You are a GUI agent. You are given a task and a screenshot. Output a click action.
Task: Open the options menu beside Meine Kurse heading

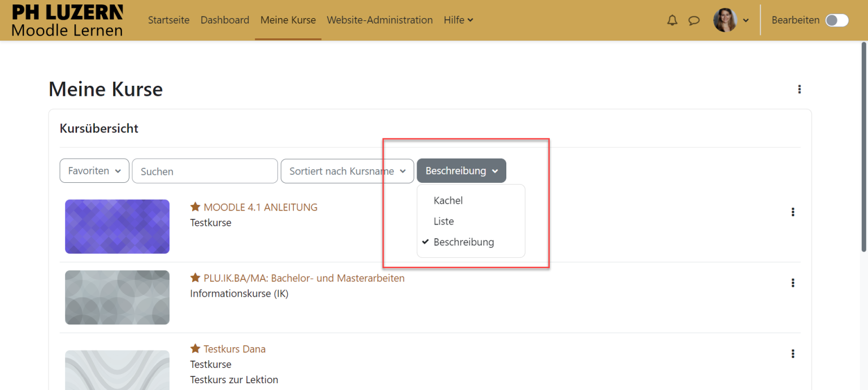click(799, 89)
